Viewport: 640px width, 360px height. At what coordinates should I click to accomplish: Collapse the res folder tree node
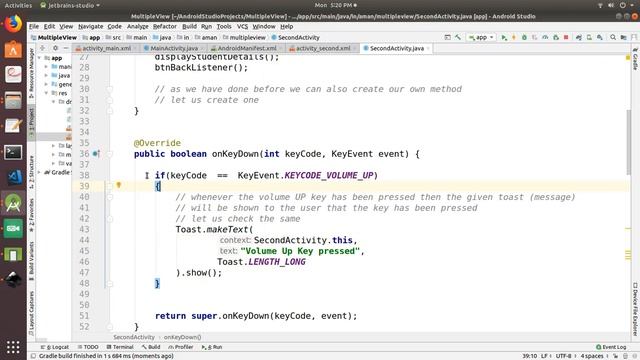(47, 93)
